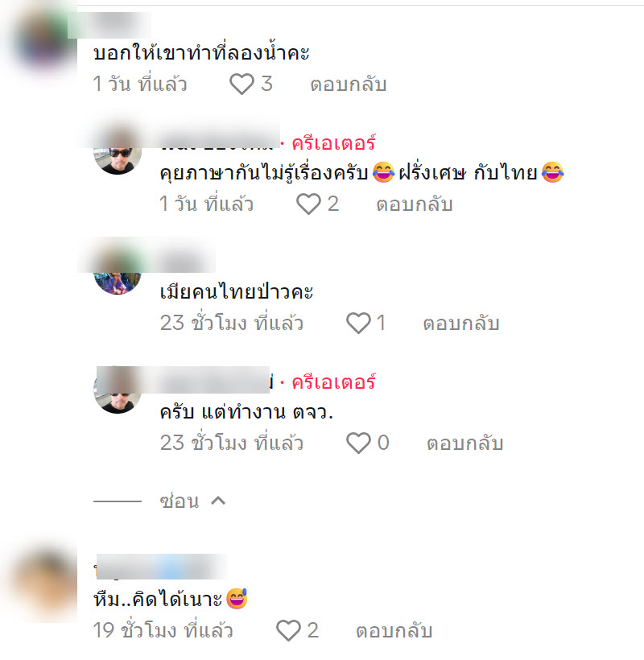Reply to 'หืม..คิดได้เนาะ' comment

394,630
